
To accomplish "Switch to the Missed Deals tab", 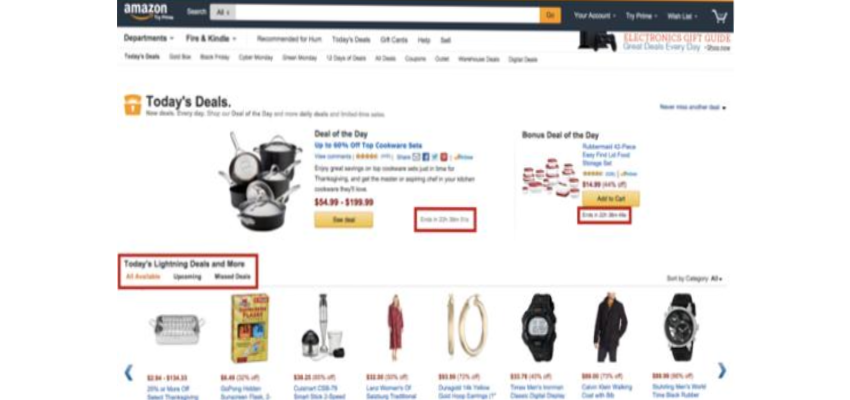I will point(232,277).
